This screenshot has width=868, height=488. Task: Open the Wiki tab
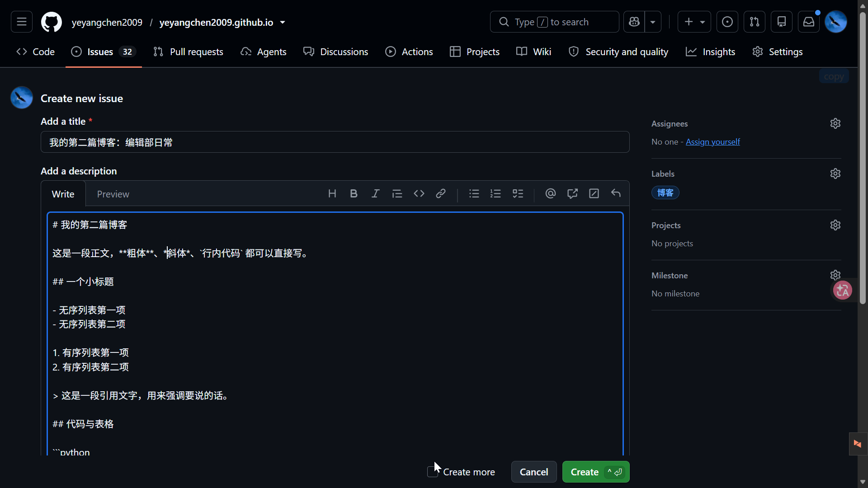click(534, 52)
